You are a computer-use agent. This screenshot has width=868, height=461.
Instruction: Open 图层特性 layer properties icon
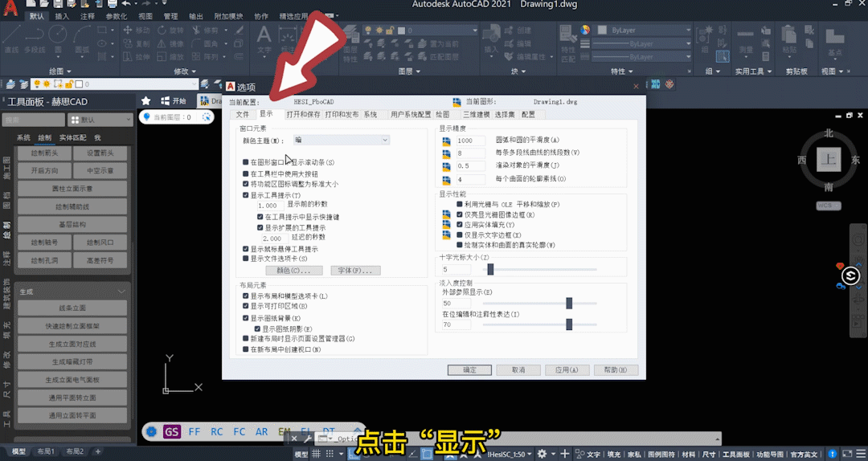tap(350, 43)
